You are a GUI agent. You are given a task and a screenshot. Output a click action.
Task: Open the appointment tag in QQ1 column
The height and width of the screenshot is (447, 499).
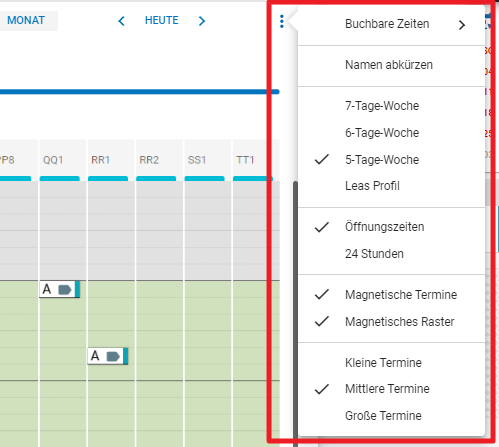pyautogui.click(x=60, y=289)
